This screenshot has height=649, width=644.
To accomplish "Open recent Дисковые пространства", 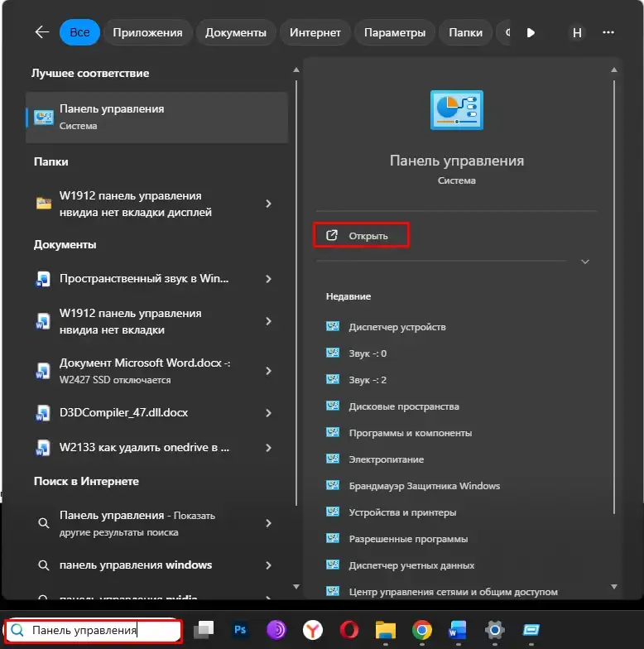I will [404, 406].
